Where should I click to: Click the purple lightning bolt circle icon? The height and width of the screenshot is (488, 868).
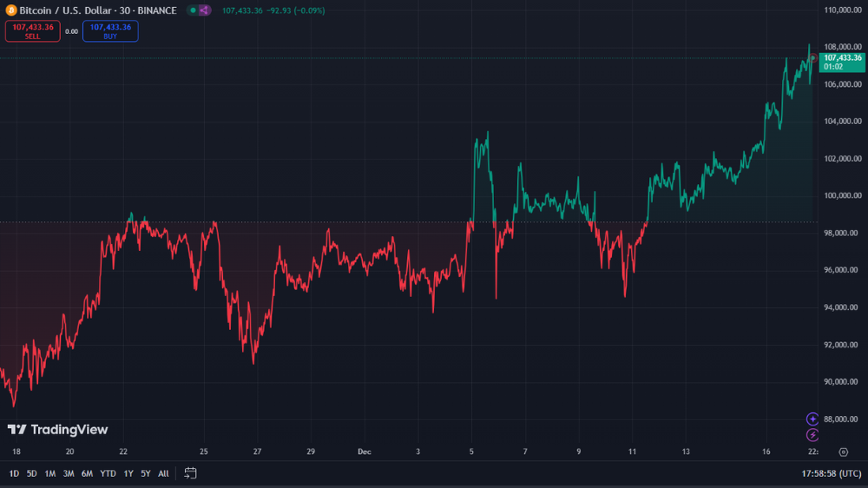click(x=812, y=435)
